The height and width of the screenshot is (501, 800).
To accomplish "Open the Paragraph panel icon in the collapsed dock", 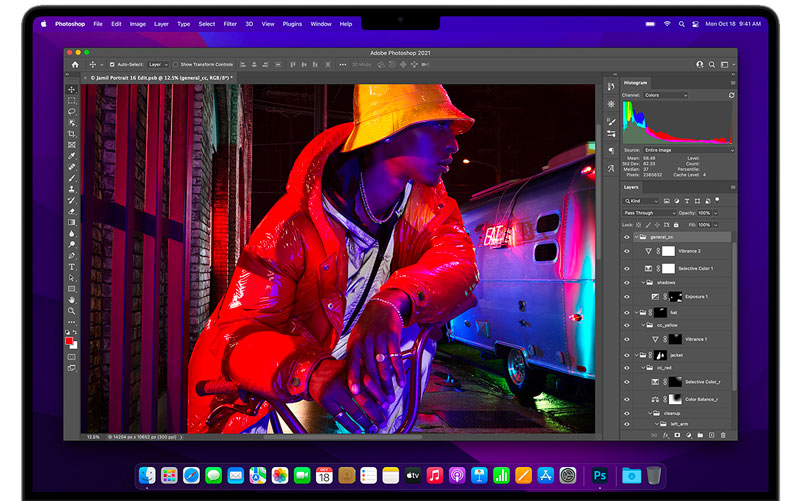I will (x=611, y=151).
